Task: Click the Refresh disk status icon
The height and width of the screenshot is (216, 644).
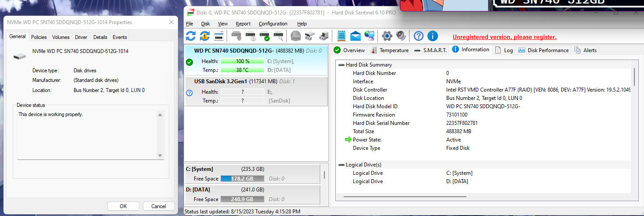Action: click(191, 36)
